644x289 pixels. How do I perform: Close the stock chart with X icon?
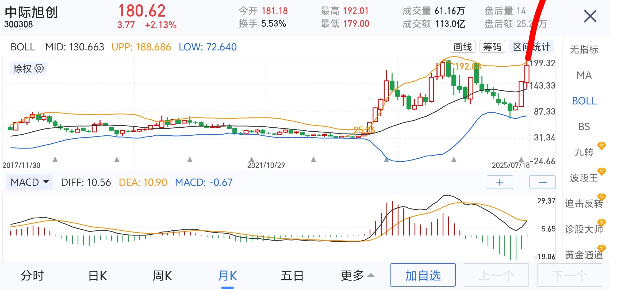click(590, 16)
